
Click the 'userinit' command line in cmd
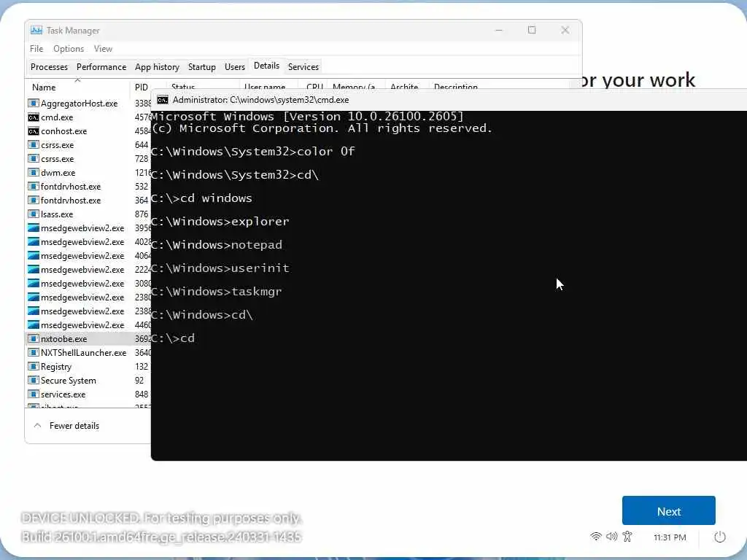220,268
